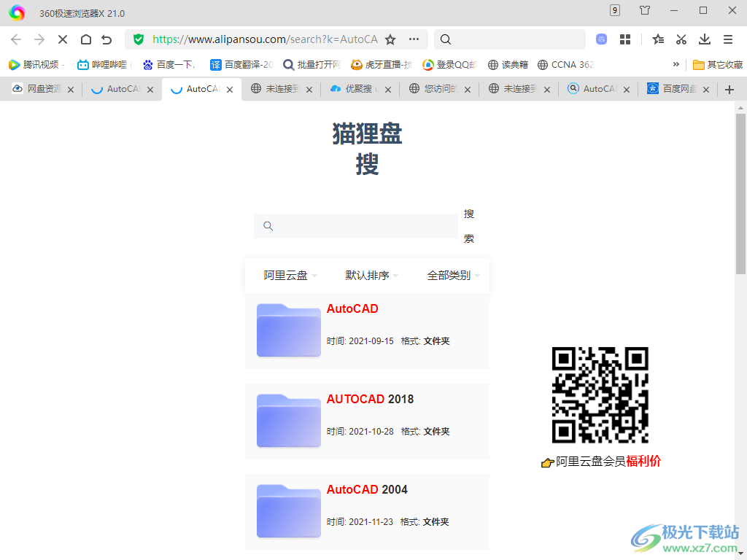Click the browser forward arrow

(39, 39)
